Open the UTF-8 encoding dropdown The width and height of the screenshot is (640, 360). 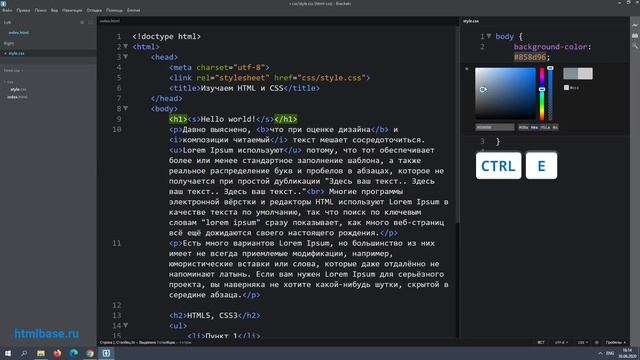coord(561,342)
